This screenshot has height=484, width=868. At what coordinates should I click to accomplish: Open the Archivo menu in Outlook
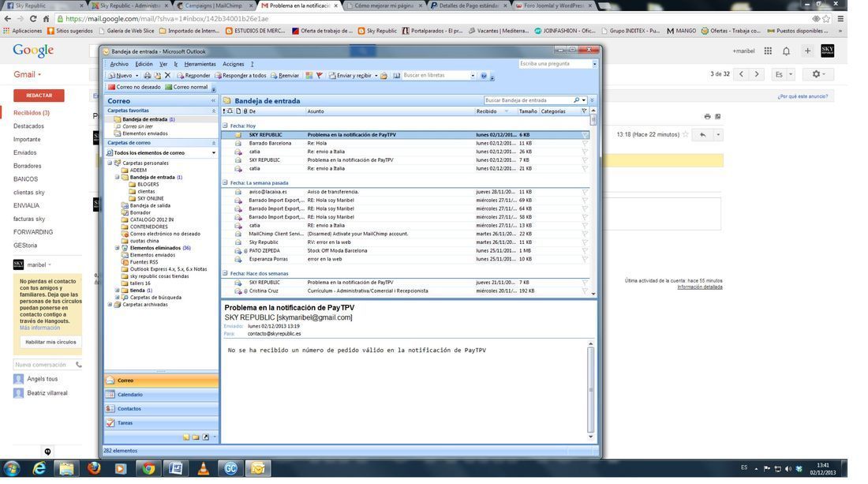pos(119,64)
